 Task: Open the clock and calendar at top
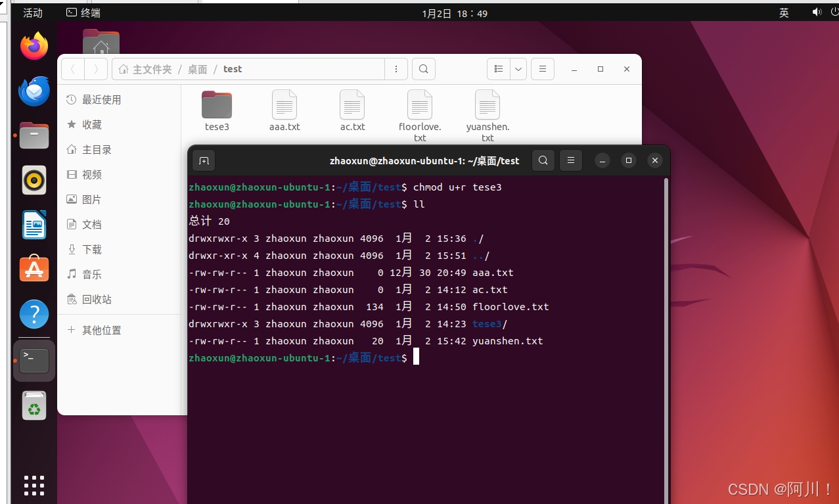[455, 12]
